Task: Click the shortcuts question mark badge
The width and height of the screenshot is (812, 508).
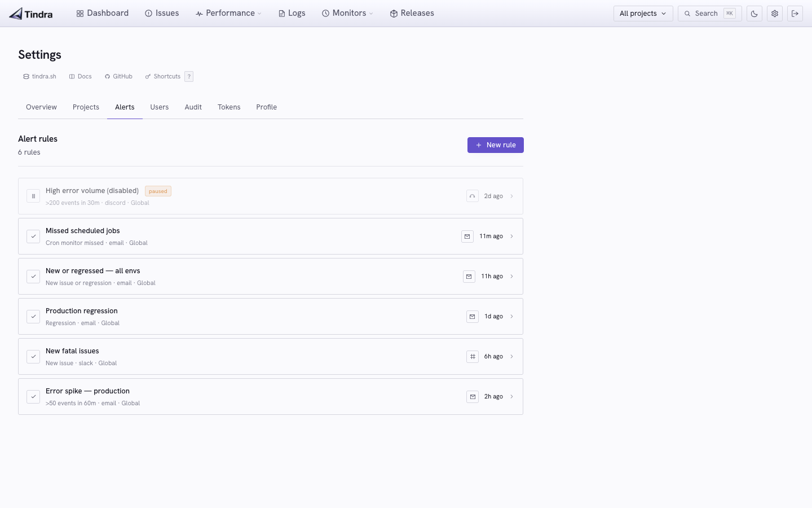Action: click(189, 76)
